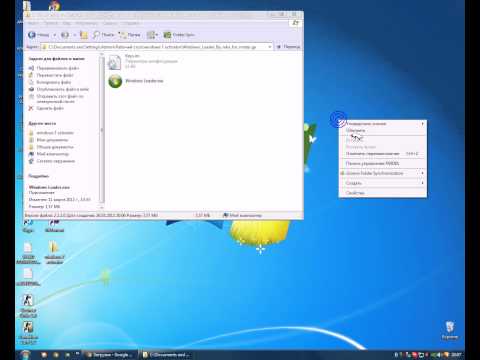This screenshot has height=360, width=480.
Task: Open Shared Documents link in Other Places
Action: pyautogui.click(x=55, y=147)
